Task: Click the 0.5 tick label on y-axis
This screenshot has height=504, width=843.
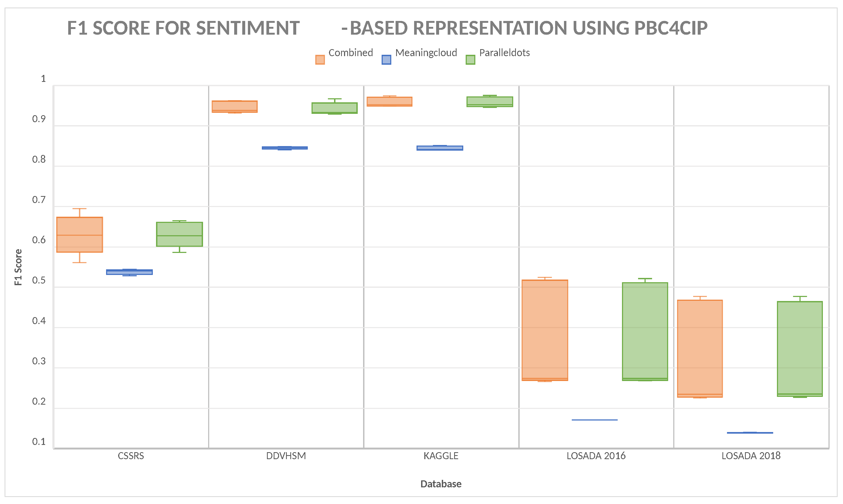Action: point(39,281)
